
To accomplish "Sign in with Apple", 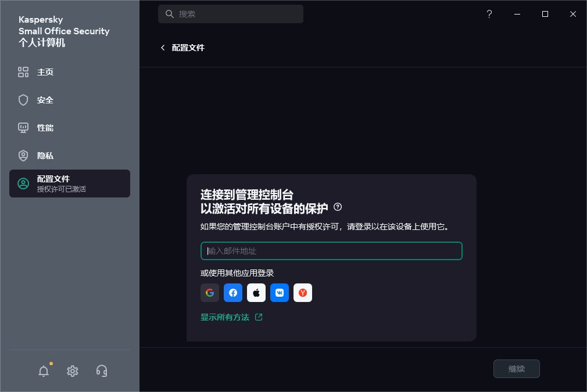I will click(x=256, y=293).
